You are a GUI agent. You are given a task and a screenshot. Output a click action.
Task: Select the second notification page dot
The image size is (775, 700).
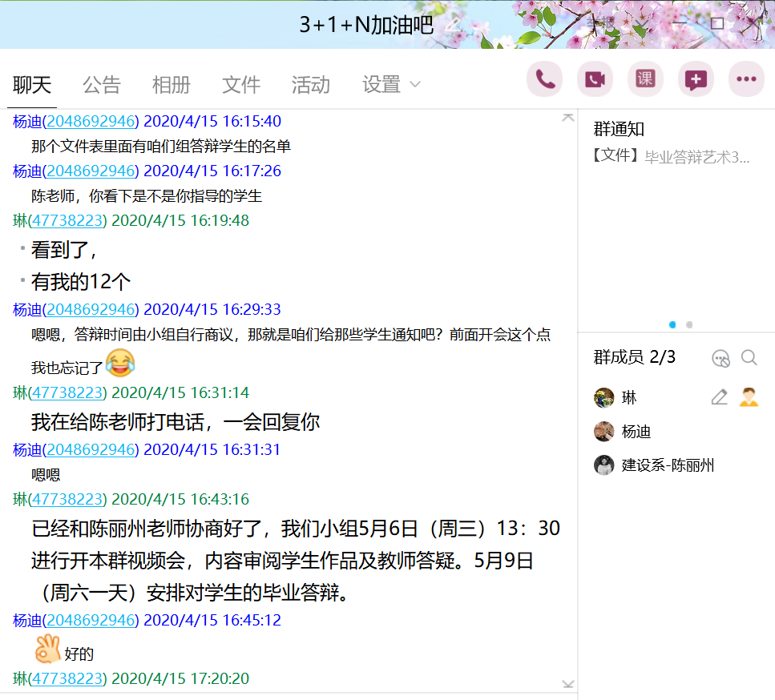click(x=689, y=324)
